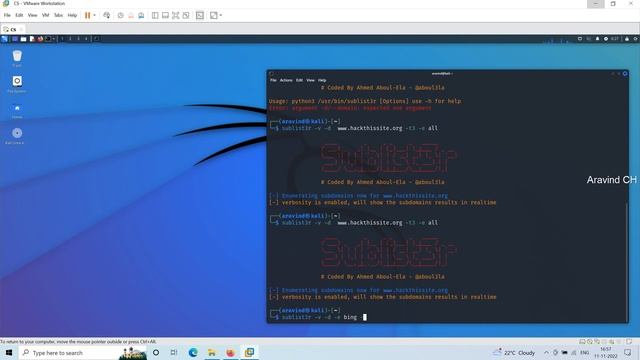The image size is (640, 360).
Task: Open the terminal window's Help menu
Action: coord(322,80)
